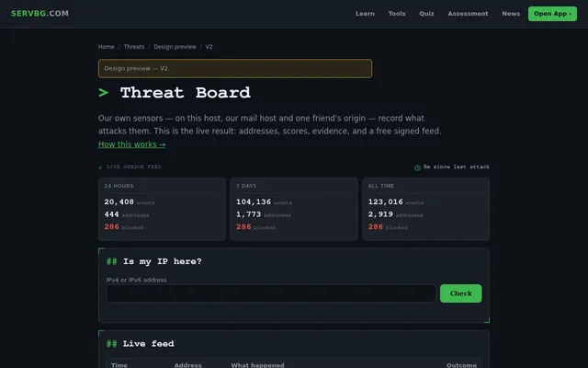
Task: Open the Design preview breadcrumb
Action: 175,47
